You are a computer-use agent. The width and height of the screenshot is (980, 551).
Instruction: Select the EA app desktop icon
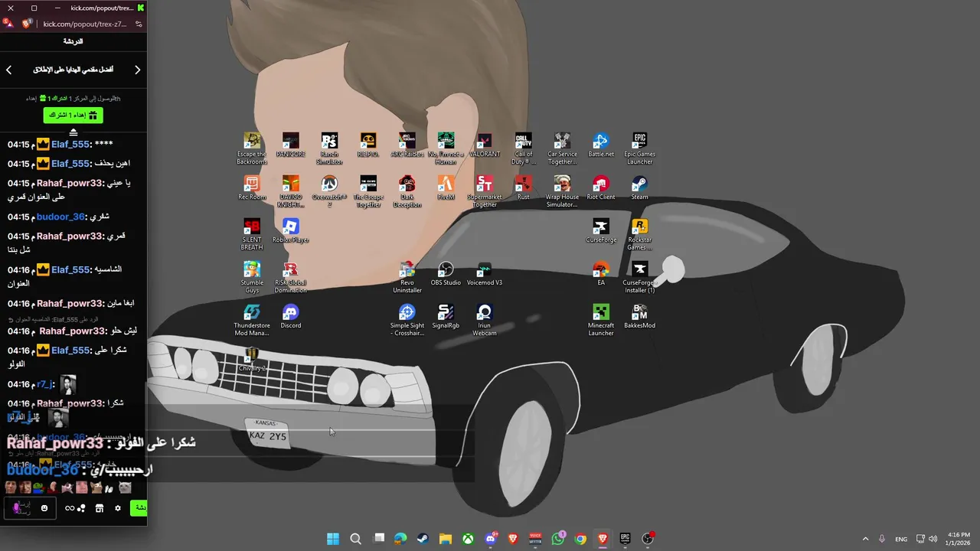click(601, 273)
